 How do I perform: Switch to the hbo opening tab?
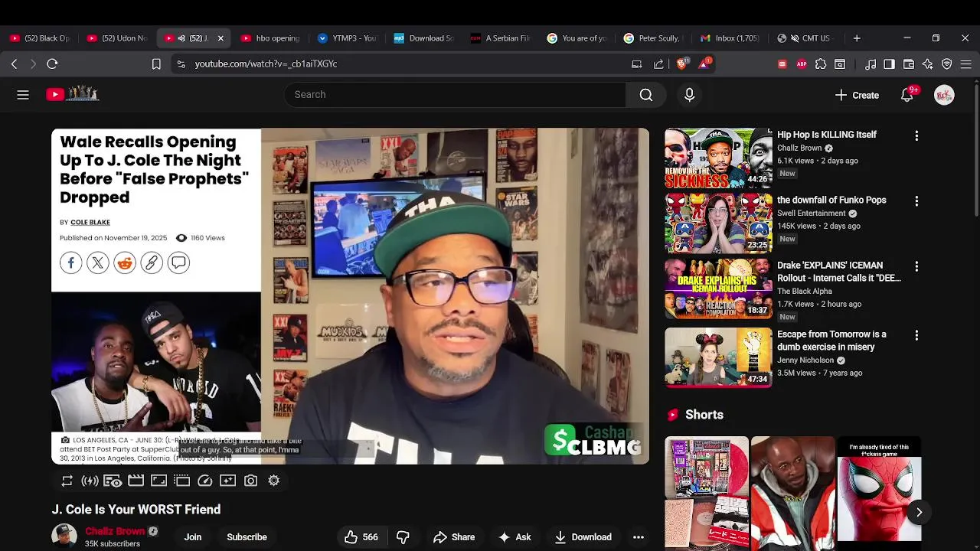pos(270,38)
